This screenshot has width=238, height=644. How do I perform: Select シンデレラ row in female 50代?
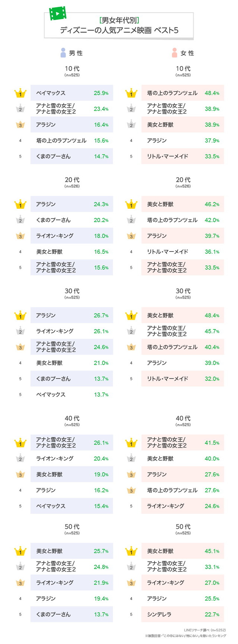coord(183,614)
